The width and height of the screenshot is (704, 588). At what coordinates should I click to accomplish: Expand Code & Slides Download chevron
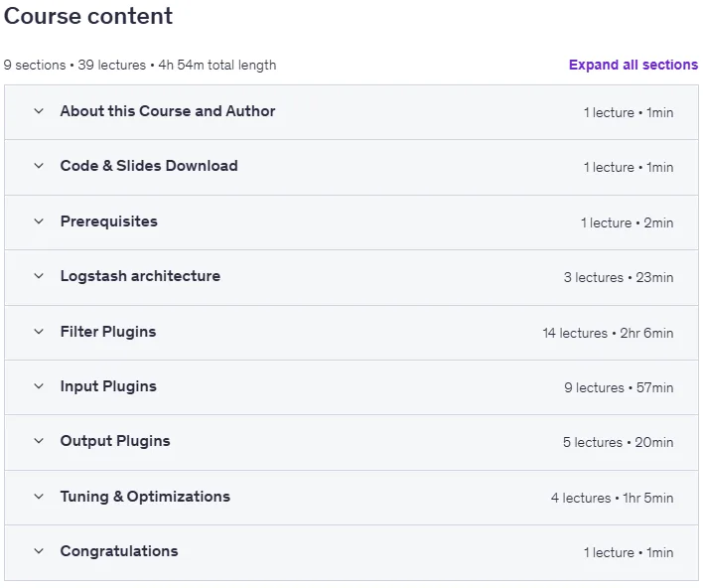(39, 166)
